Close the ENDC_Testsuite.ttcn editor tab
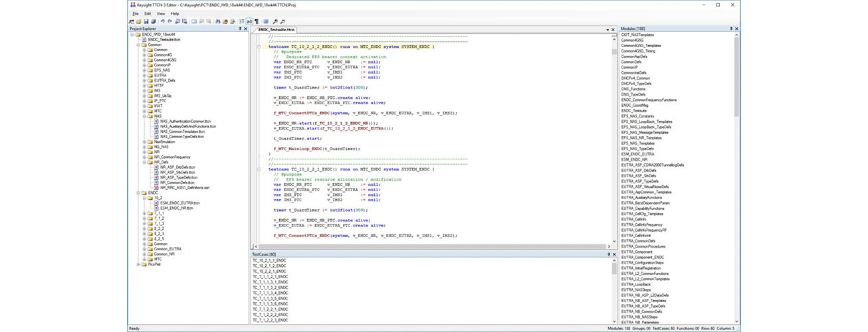This screenshot has height=332, width=868. coord(614,29)
